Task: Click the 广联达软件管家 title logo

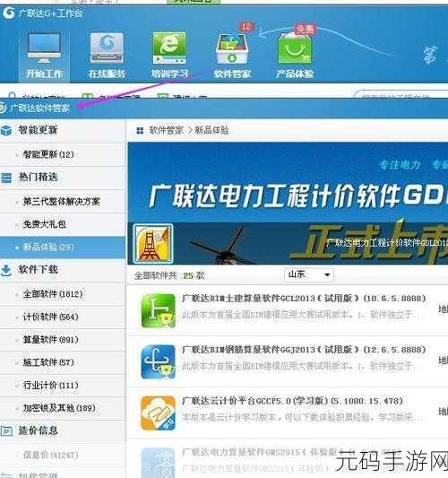Action: coord(3,108)
